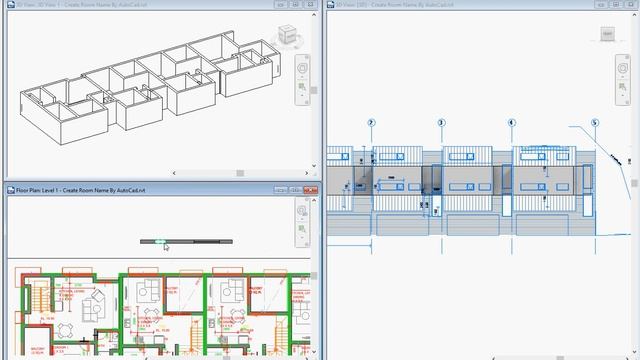Select zoom region tool in isometric 3D view
Image resolution: width=640 pixels, height=360 pixels.
point(302,87)
